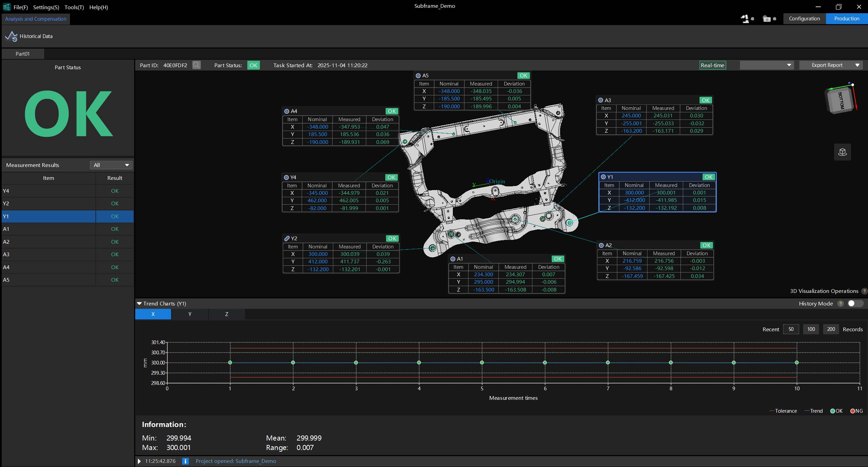Click the project folder status icon in title bar
Image resolution: width=868 pixels, height=467 pixels.
(x=767, y=19)
